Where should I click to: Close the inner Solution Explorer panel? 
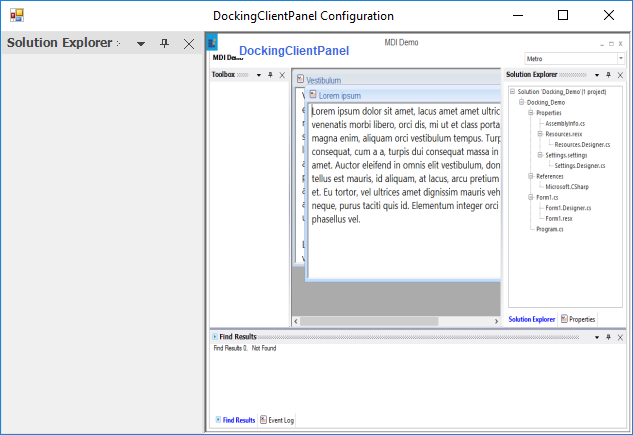(621, 75)
